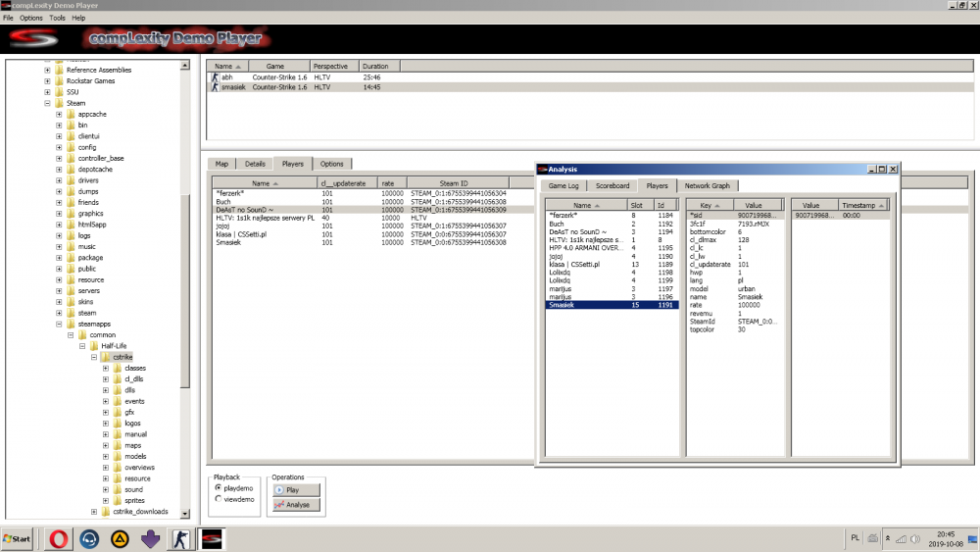The height and width of the screenshot is (552, 980).
Task: Click the purple down-arrow taskbar icon
Action: pyautogui.click(x=150, y=539)
